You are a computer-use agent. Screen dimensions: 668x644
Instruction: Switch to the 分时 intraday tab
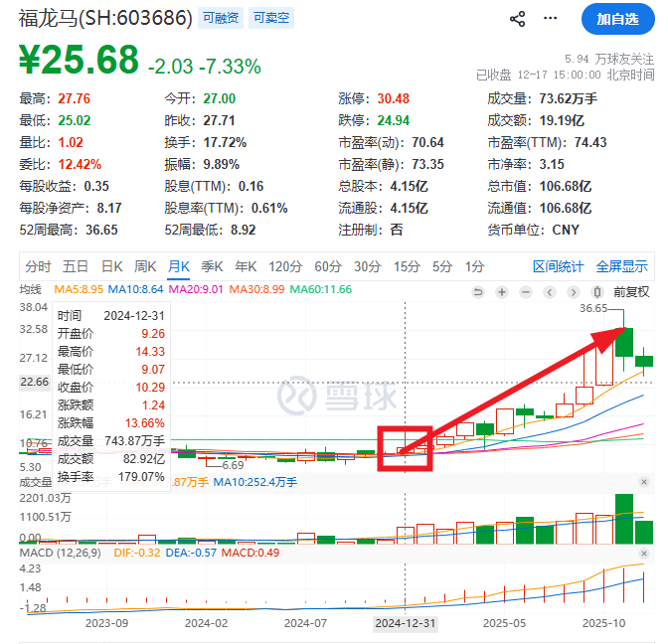pyautogui.click(x=38, y=266)
